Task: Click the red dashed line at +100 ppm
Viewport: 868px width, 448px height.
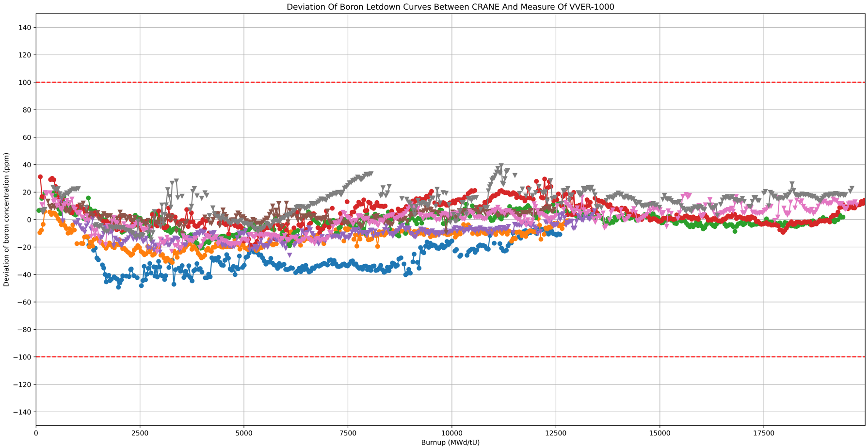Action: pos(450,82)
